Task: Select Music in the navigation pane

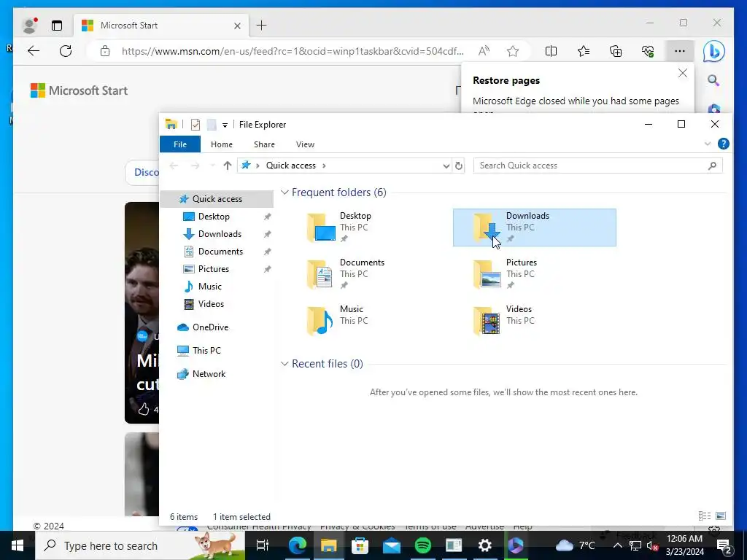Action: coord(209,286)
